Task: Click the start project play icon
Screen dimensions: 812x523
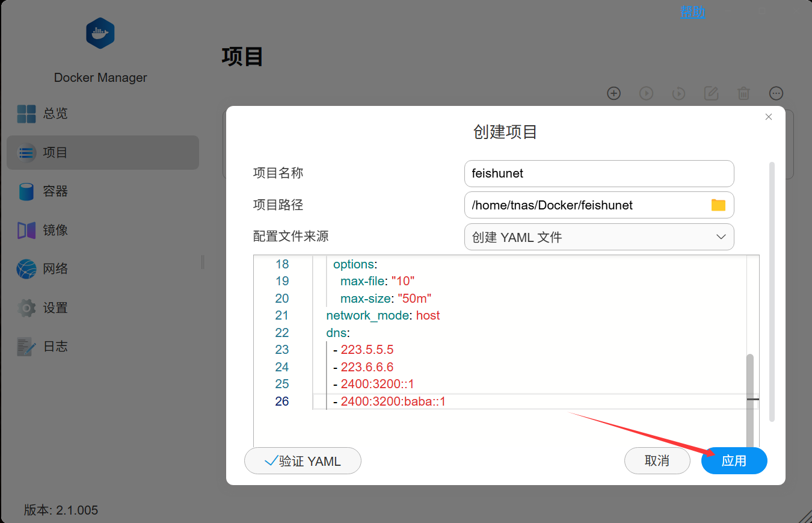Action: coord(646,93)
